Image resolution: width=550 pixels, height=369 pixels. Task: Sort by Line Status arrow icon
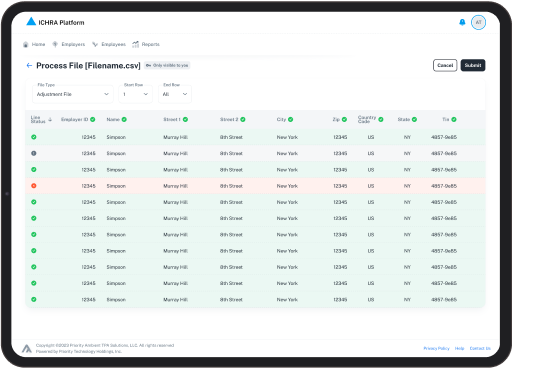pos(50,120)
